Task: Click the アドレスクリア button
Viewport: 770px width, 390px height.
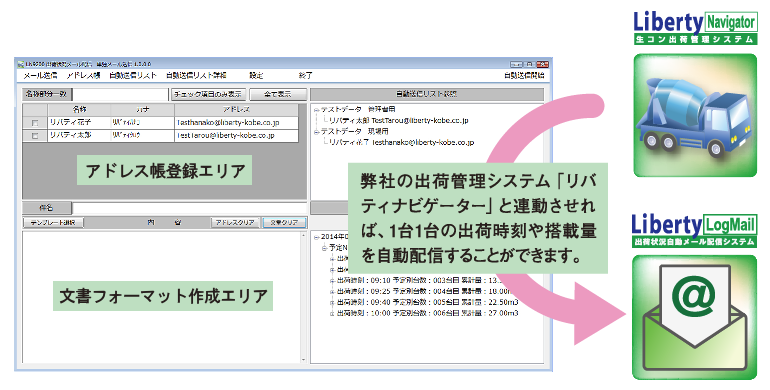Action: (x=235, y=223)
